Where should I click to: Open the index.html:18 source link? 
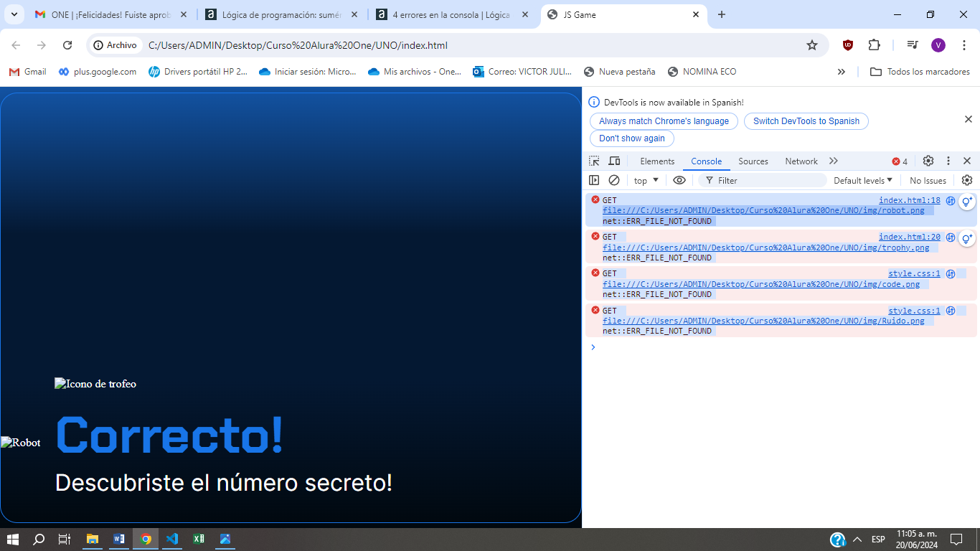click(x=910, y=200)
